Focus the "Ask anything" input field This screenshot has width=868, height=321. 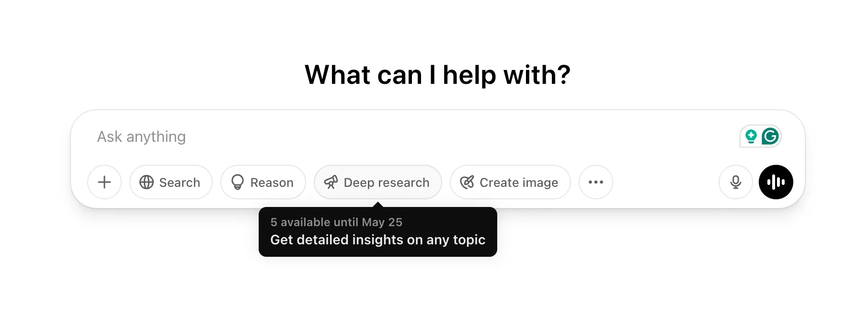pyautogui.click(x=141, y=137)
